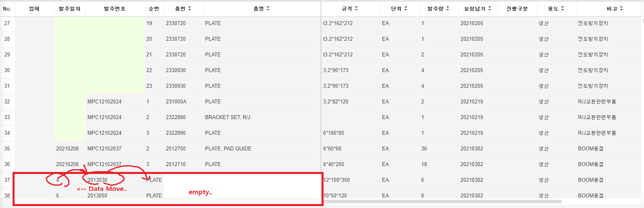Click order quantity 36 in row 35
Image resolution: width=644 pixels, height=208 pixels.
point(424,148)
